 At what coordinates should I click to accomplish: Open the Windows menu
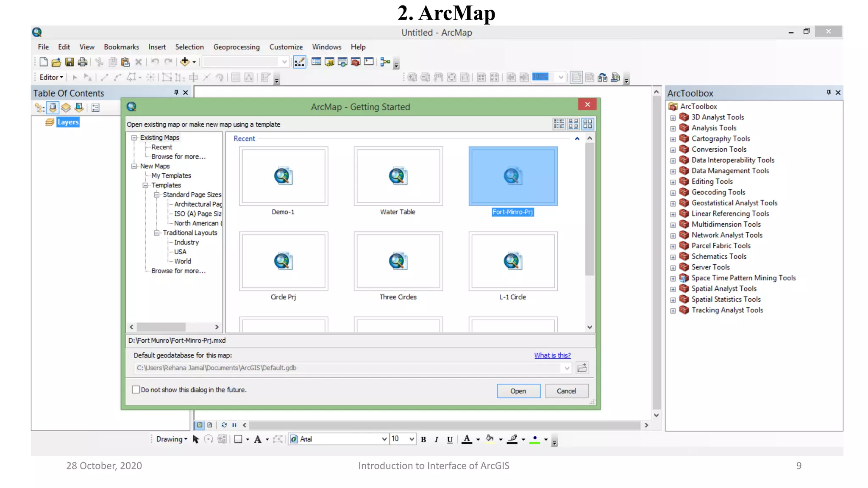click(326, 47)
